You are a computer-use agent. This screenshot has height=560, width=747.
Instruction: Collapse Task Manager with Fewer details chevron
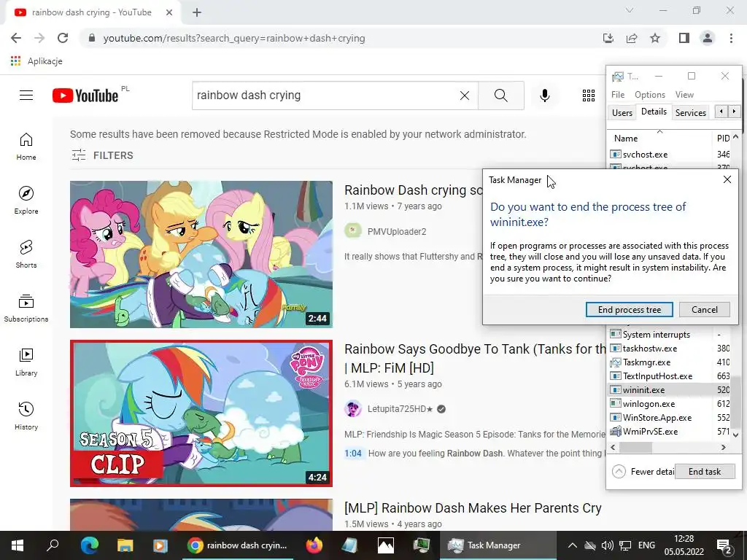coord(619,472)
